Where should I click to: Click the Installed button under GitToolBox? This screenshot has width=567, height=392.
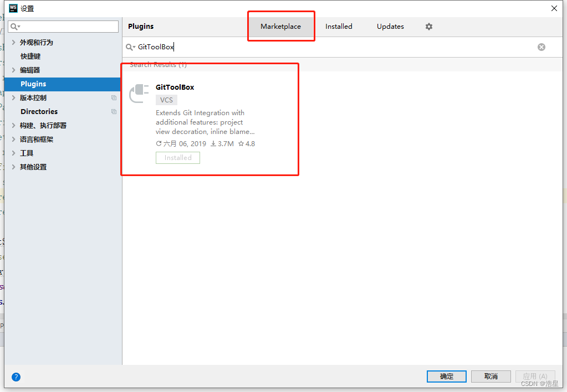(x=177, y=158)
